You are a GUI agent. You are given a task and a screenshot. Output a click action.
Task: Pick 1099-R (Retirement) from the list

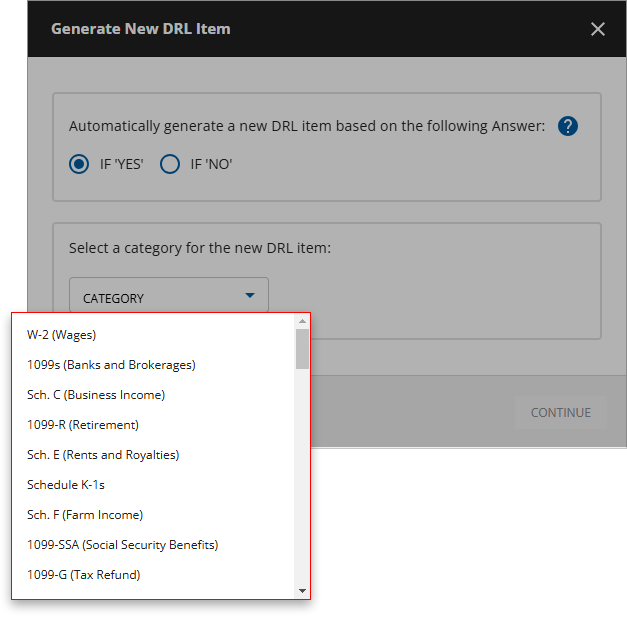pyautogui.click(x=83, y=425)
